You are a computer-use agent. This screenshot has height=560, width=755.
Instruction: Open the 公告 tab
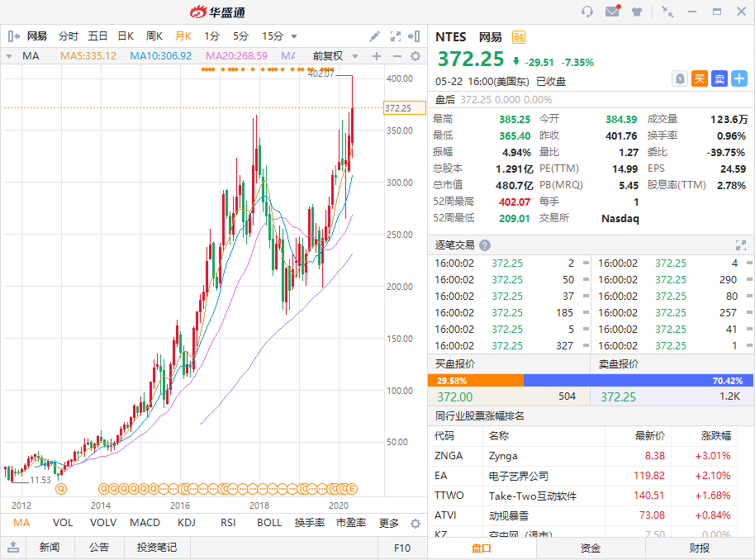pyautogui.click(x=99, y=548)
